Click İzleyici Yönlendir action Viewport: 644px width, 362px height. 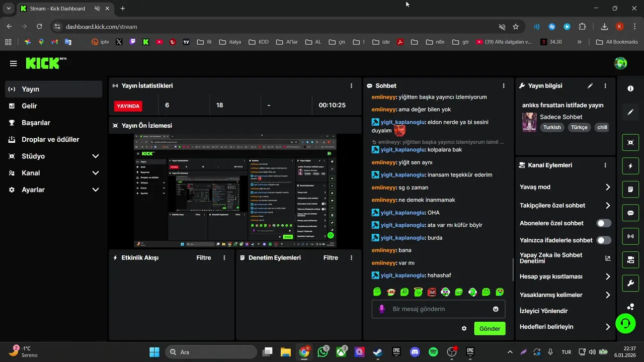[x=543, y=311]
